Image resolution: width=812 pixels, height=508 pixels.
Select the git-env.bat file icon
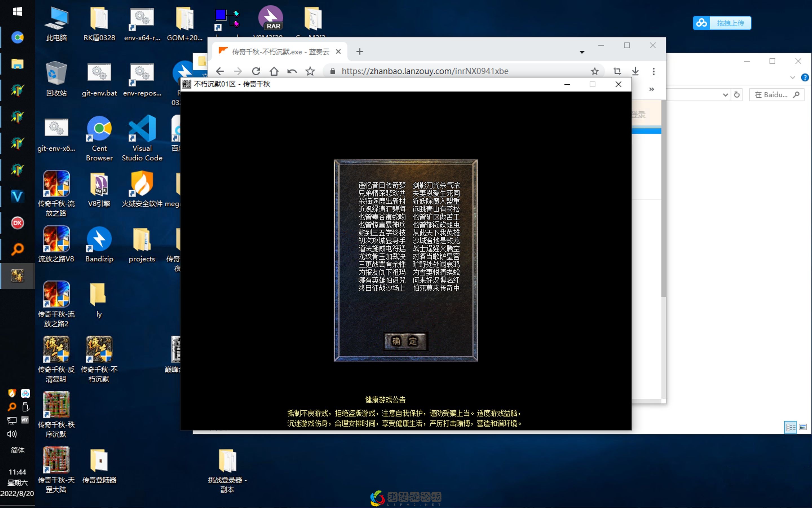[99, 79]
